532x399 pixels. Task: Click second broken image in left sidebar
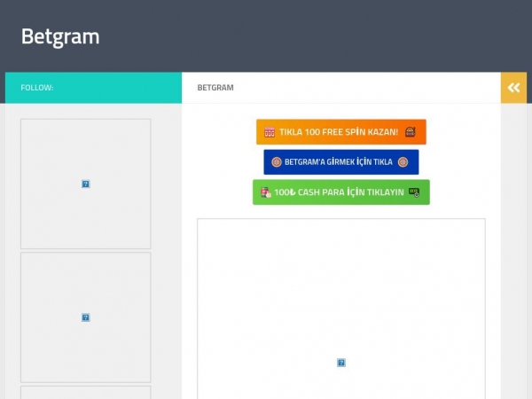coord(85,317)
